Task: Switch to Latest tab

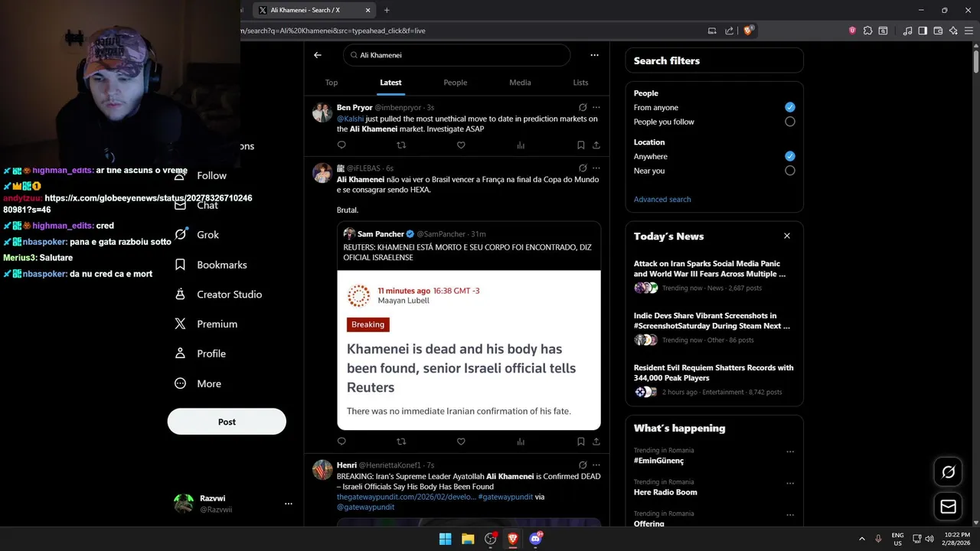Action: (x=390, y=83)
